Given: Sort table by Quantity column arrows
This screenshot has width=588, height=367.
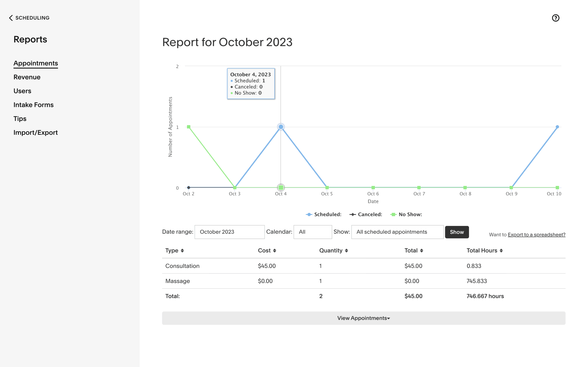Looking at the screenshot, I should pos(346,251).
